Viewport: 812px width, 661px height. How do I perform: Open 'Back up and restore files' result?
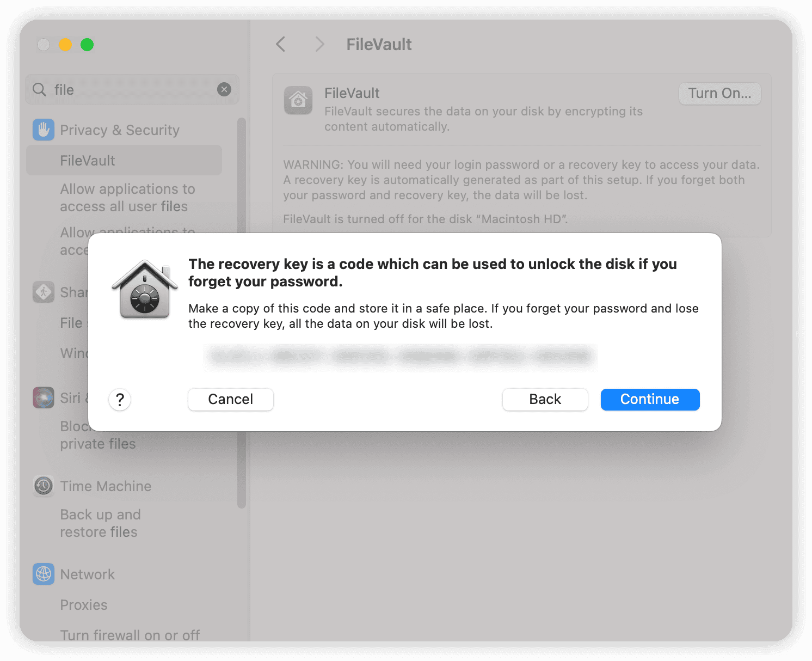[100, 523]
